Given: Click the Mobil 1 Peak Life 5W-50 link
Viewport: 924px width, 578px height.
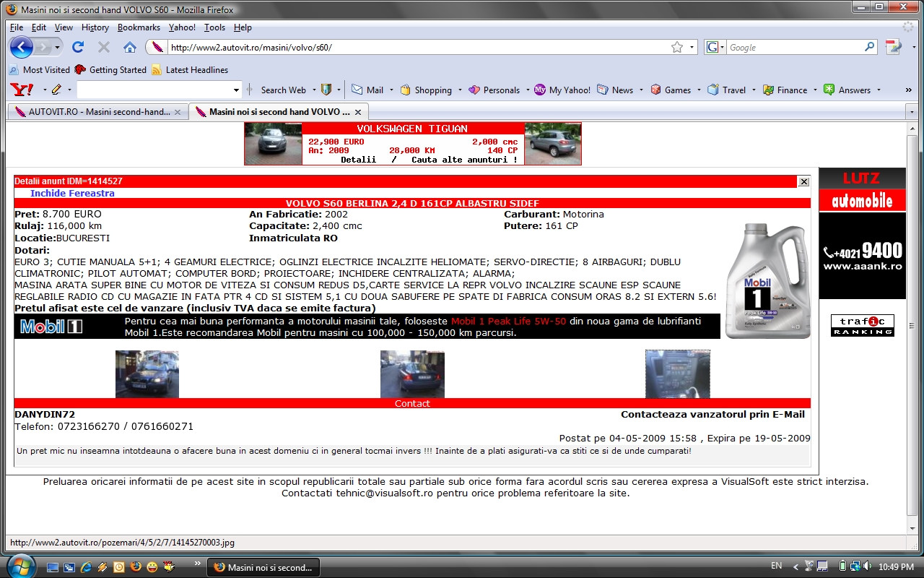Looking at the screenshot, I should [x=509, y=321].
